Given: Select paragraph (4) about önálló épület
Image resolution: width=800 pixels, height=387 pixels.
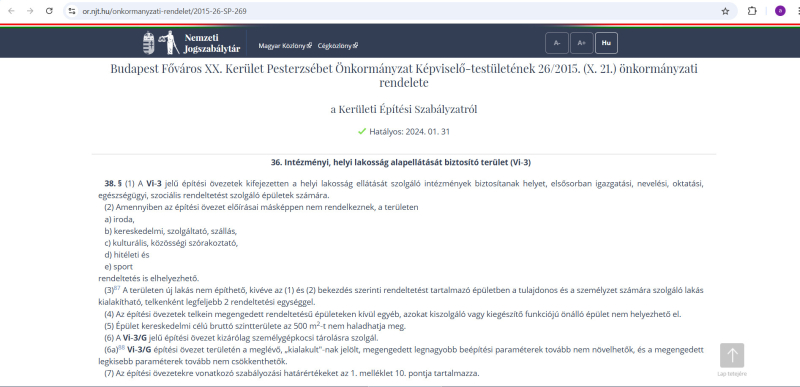Looking at the screenshot, I should 392,314.
